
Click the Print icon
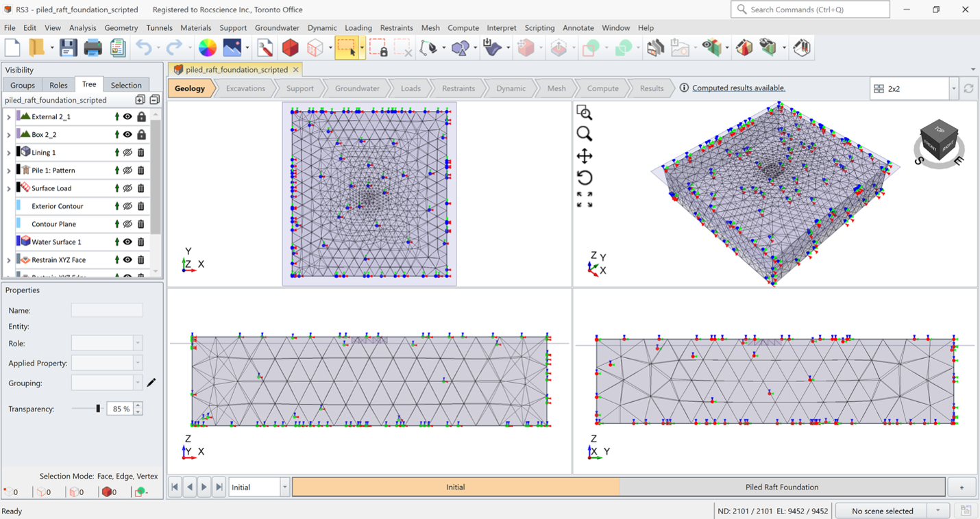(x=93, y=48)
